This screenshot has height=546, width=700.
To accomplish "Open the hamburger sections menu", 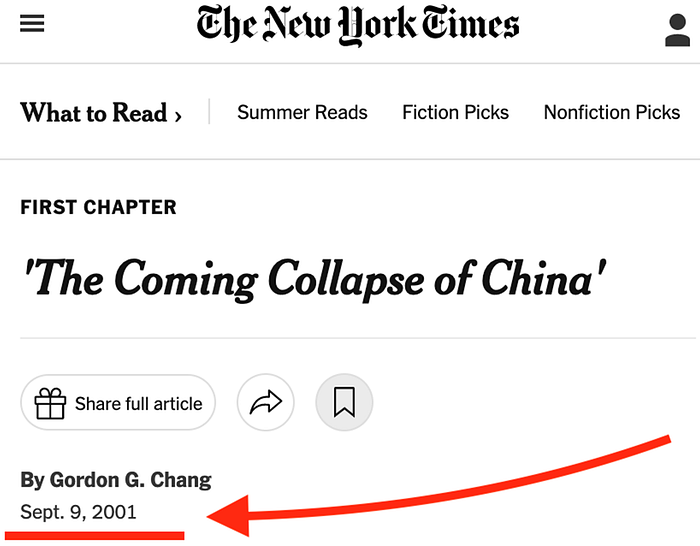I will (32, 23).
